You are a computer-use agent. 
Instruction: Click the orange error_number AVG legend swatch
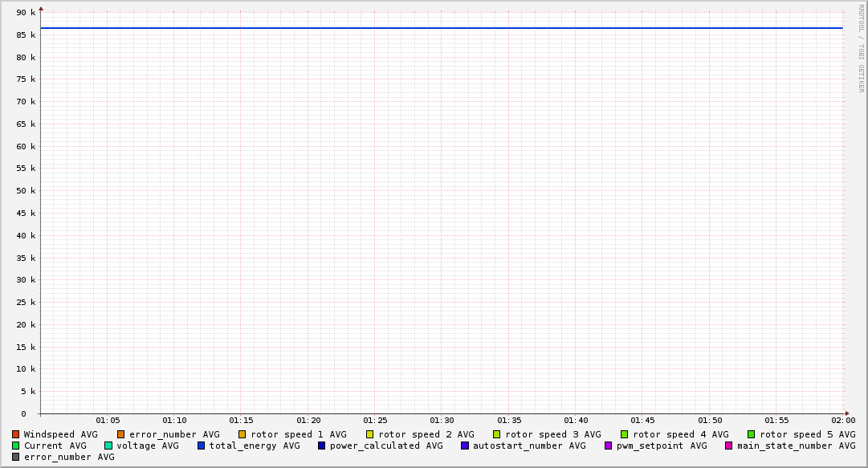click(121, 434)
